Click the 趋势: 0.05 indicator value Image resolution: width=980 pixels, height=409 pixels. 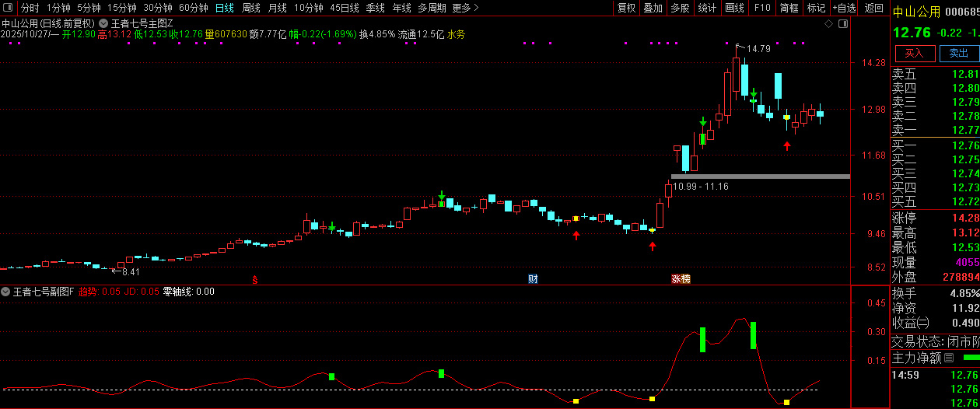pyautogui.click(x=100, y=292)
